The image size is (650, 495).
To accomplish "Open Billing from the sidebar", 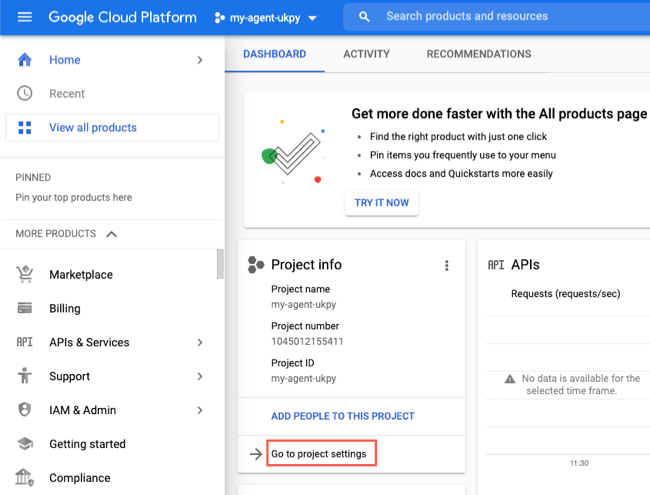I will (x=65, y=308).
